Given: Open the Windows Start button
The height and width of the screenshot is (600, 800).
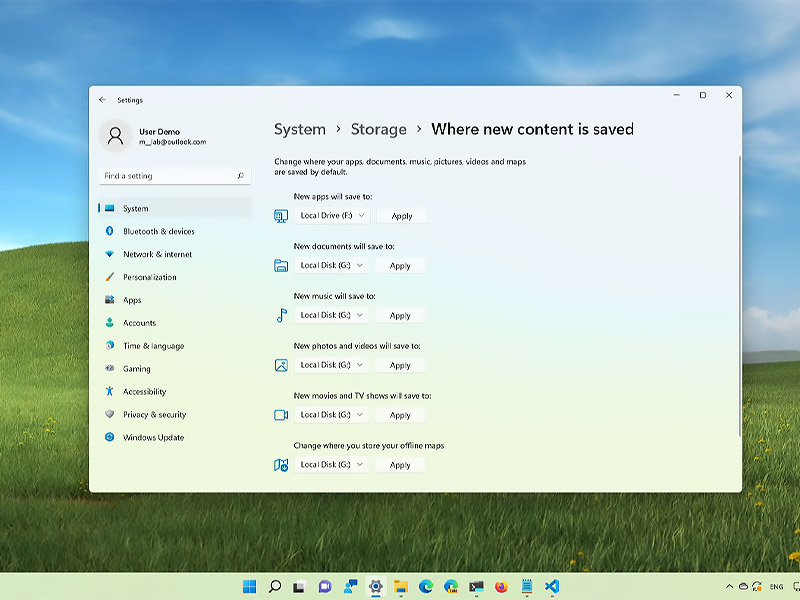Looking at the screenshot, I should pos(249,587).
